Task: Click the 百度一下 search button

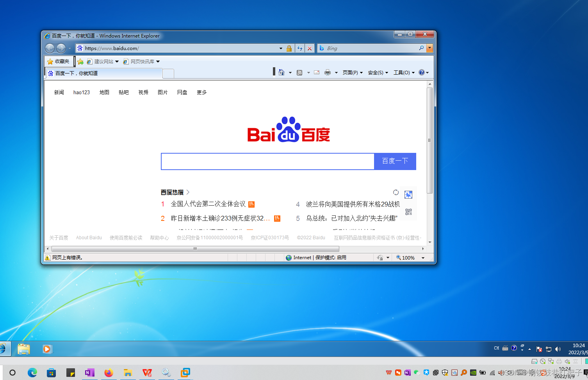Action: [x=395, y=161]
